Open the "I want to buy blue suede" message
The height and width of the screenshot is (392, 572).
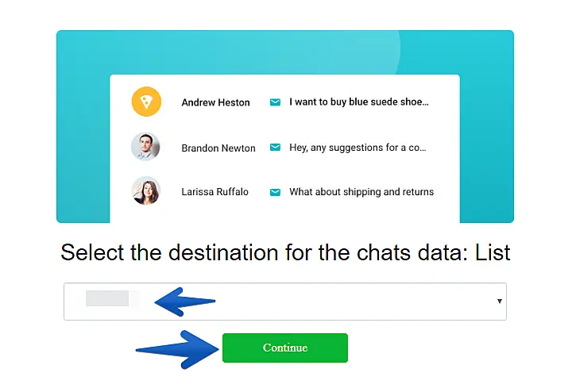click(359, 102)
